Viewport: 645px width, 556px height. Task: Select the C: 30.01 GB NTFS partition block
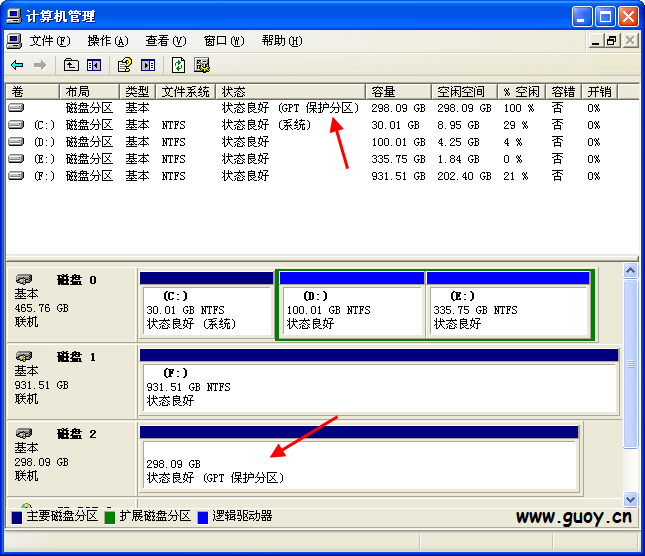(x=206, y=305)
